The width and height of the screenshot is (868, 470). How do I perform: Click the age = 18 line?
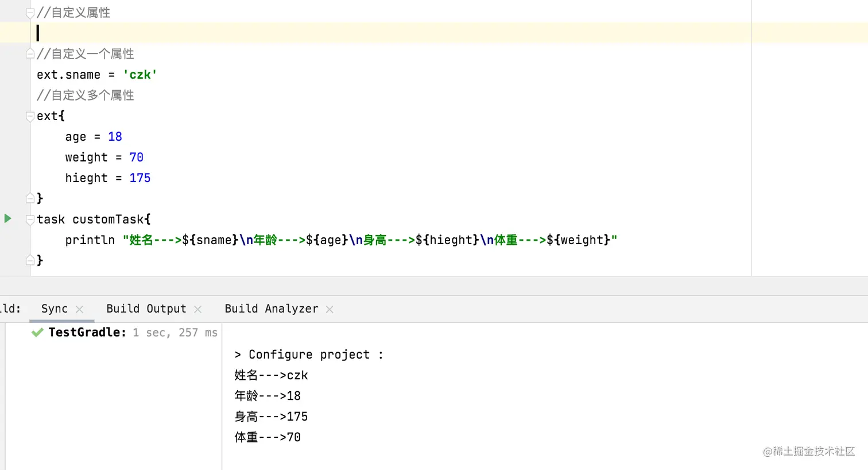pos(94,137)
